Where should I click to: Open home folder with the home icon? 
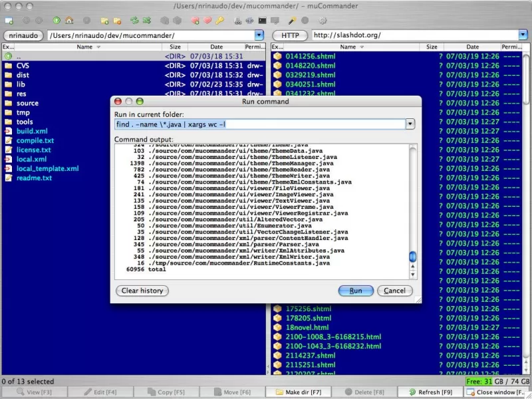click(70, 21)
